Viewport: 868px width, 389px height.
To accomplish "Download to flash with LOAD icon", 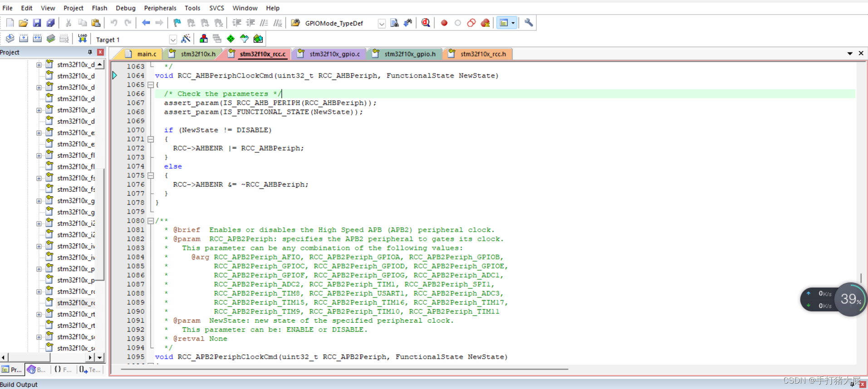I will point(82,39).
